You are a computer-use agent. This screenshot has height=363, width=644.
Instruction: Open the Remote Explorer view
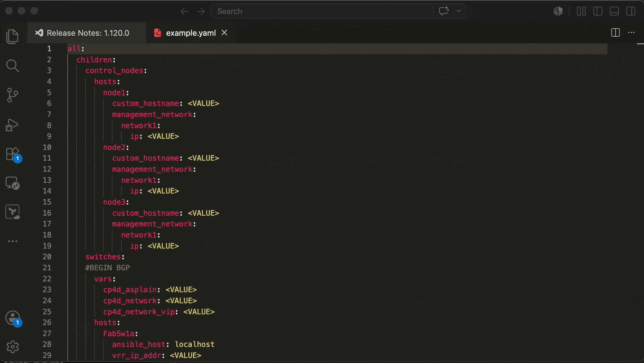(12, 183)
